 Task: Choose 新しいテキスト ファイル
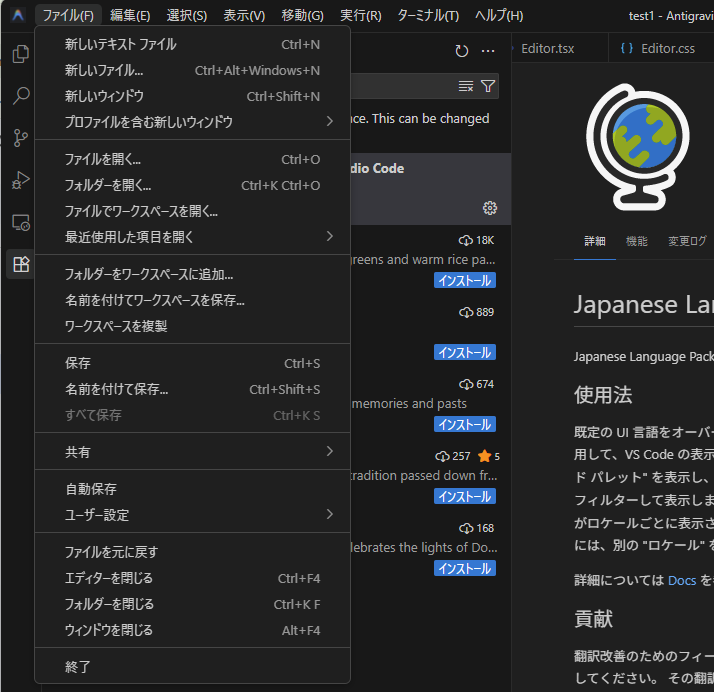(192, 45)
